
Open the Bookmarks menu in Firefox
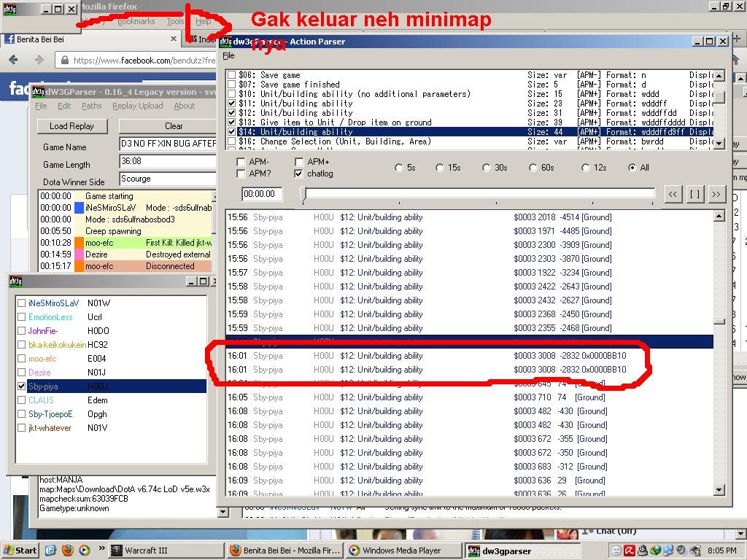136,21
